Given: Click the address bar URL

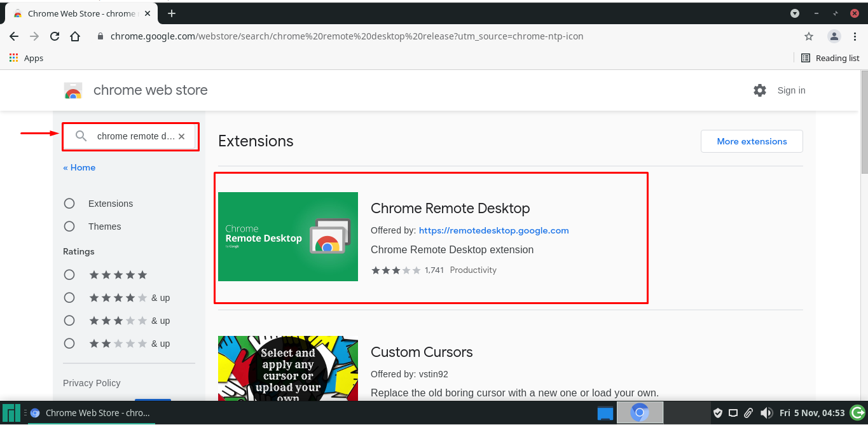Looking at the screenshot, I should coord(347,36).
